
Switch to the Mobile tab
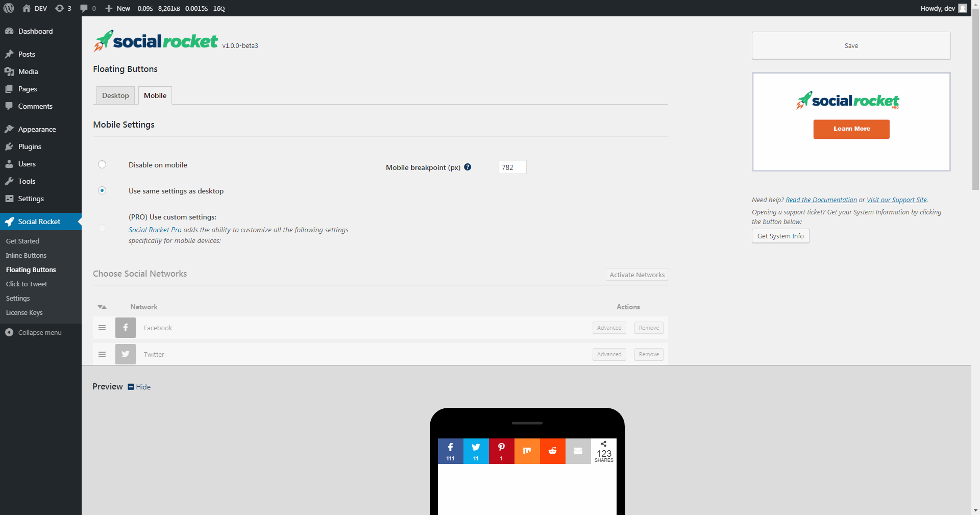155,95
